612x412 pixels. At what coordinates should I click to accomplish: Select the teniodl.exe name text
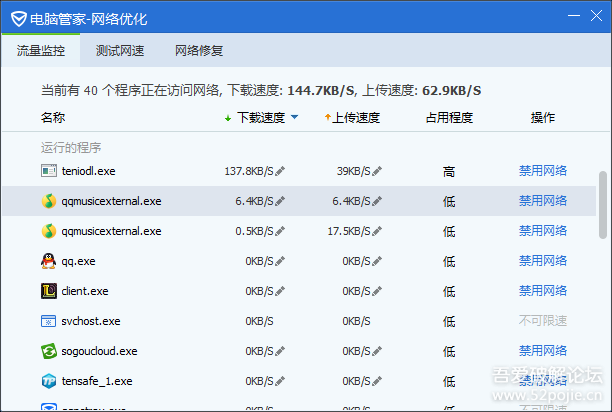[89, 171]
